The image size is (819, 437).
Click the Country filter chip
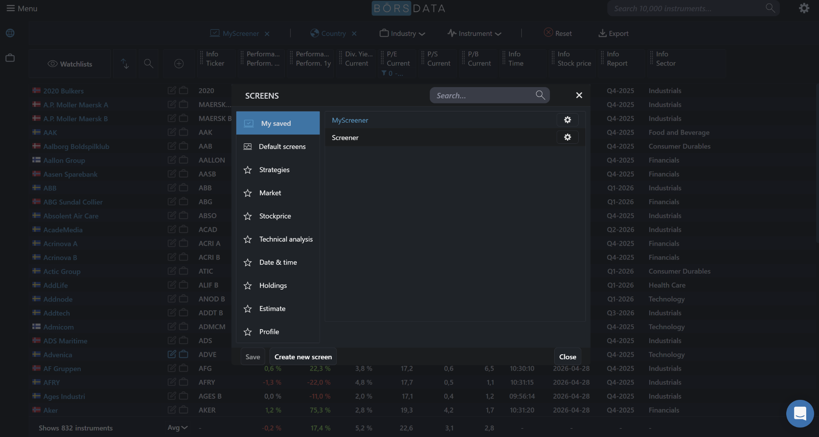pos(328,33)
